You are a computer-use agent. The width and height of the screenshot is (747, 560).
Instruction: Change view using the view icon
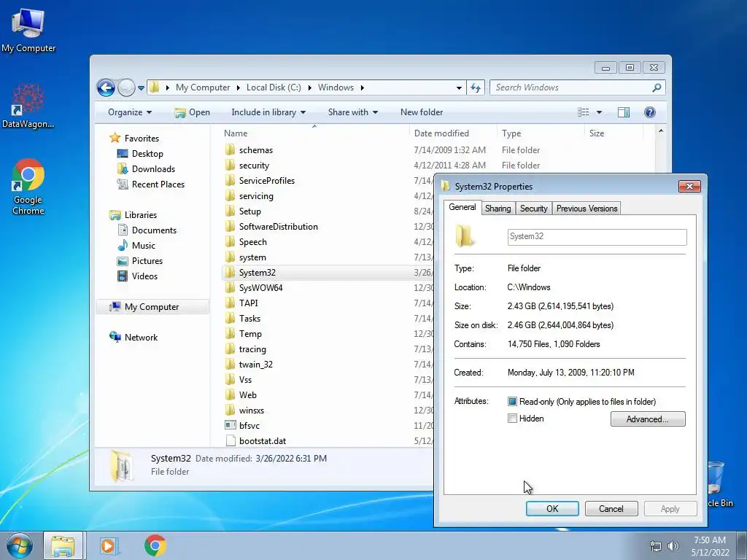(583, 112)
